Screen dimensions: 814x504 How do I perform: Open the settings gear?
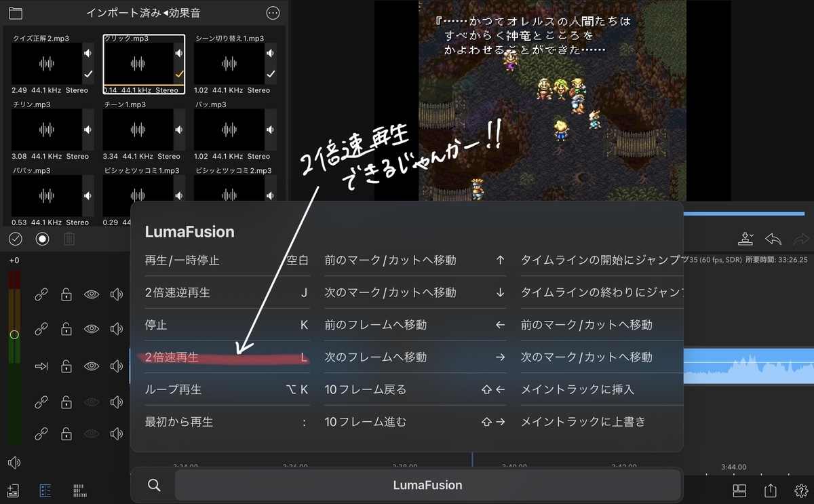click(800, 490)
